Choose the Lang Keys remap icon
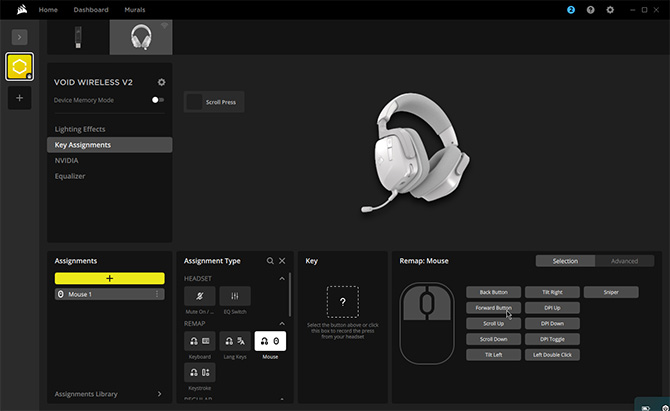The image size is (670, 411). [x=235, y=341]
